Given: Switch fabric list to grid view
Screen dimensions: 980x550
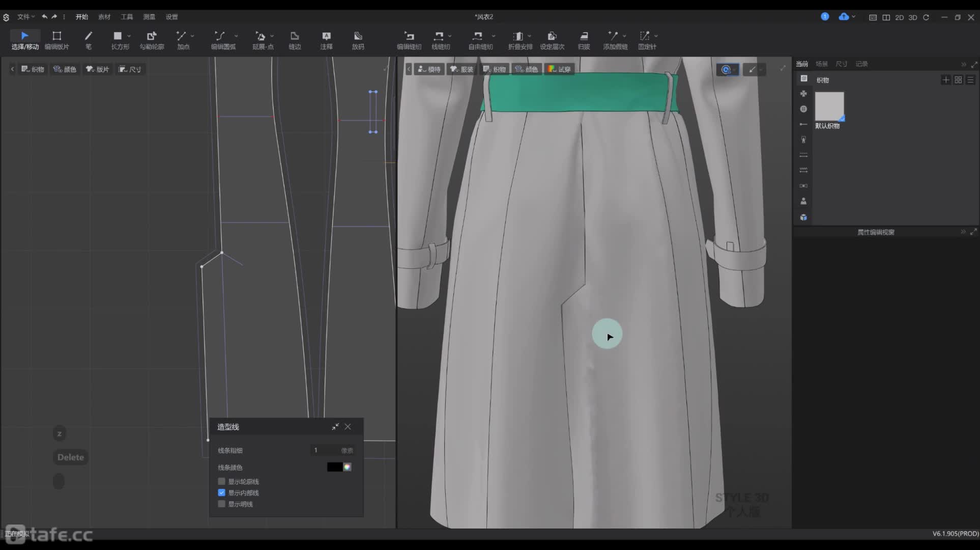Looking at the screenshot, I should pyautogui.click(x=958, y=80).
